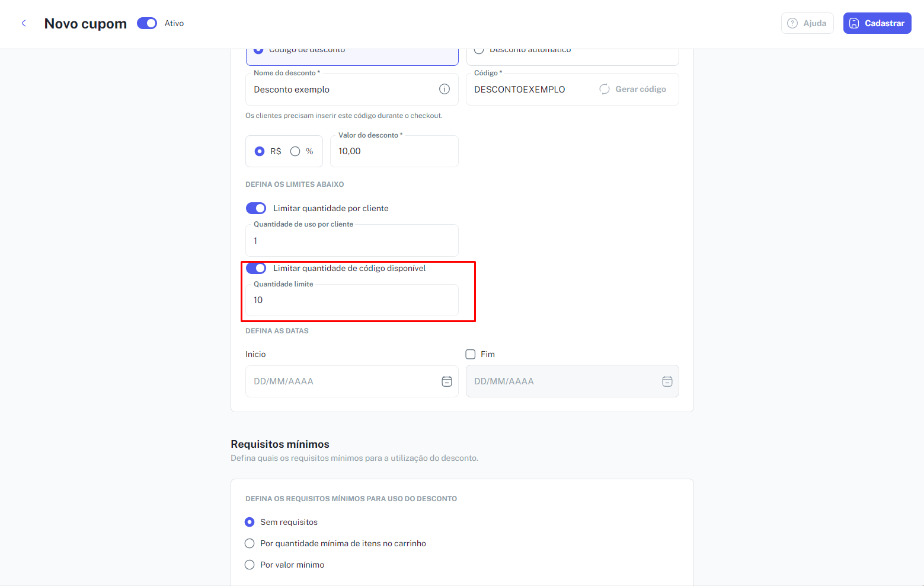Click the checkout code hint text
The width and height of the screenshot is (924, 586).
(344, 116)
